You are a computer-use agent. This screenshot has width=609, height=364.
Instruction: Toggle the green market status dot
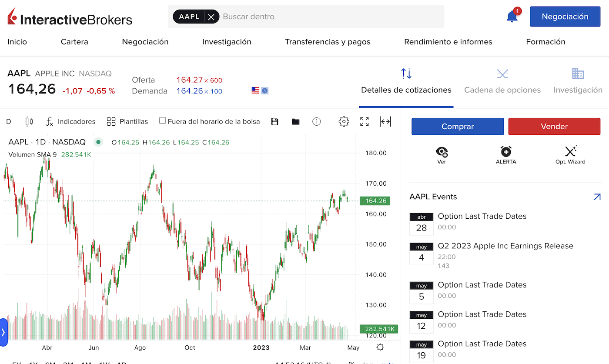[x=98, y=142]
